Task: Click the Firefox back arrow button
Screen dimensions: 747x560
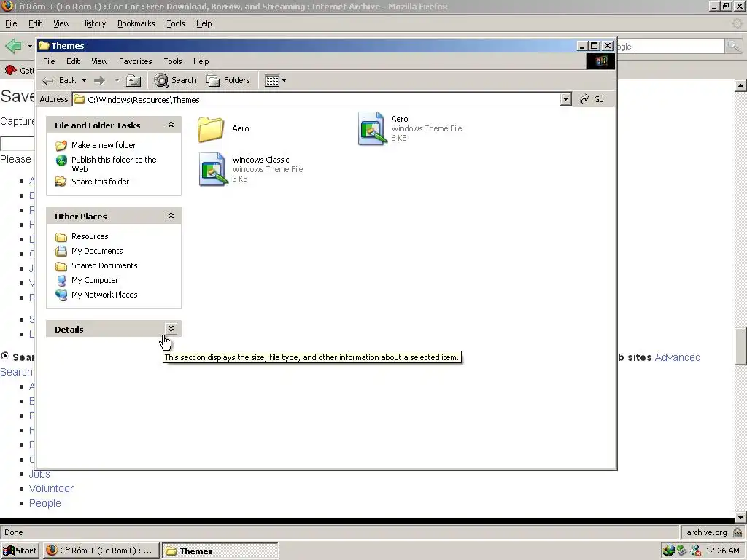Action: [13, 46]
